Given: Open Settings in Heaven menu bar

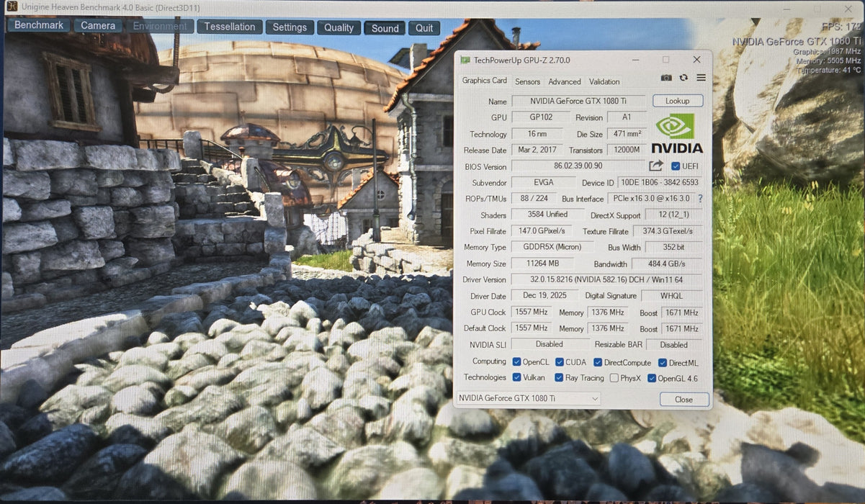Looking at the screenshot, I should point(290,27).
